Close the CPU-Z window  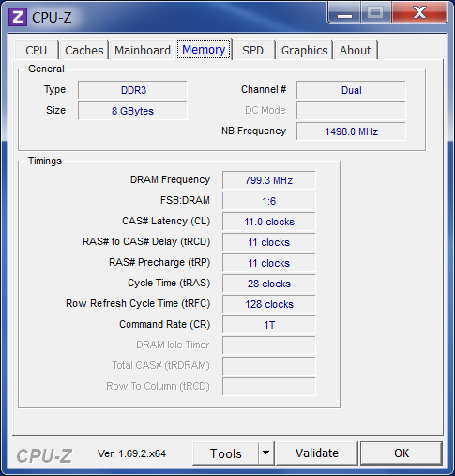pyautogui.click(x=419, y=13)
